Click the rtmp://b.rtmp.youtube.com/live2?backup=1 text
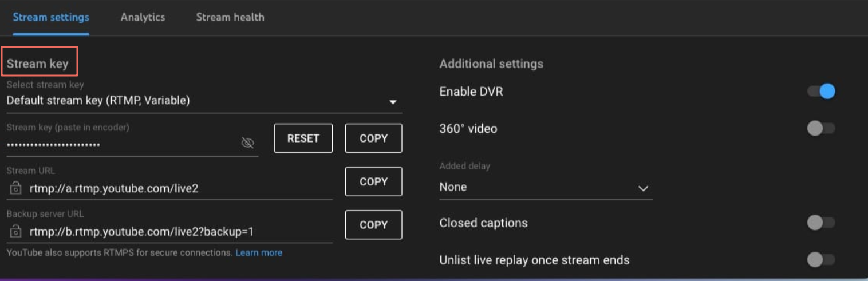868x281 pixels. pyautogui.click(x=141, y=231)
